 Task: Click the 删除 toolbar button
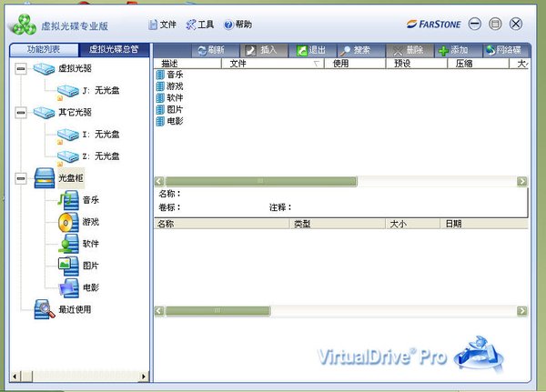[x=409, y=51]
